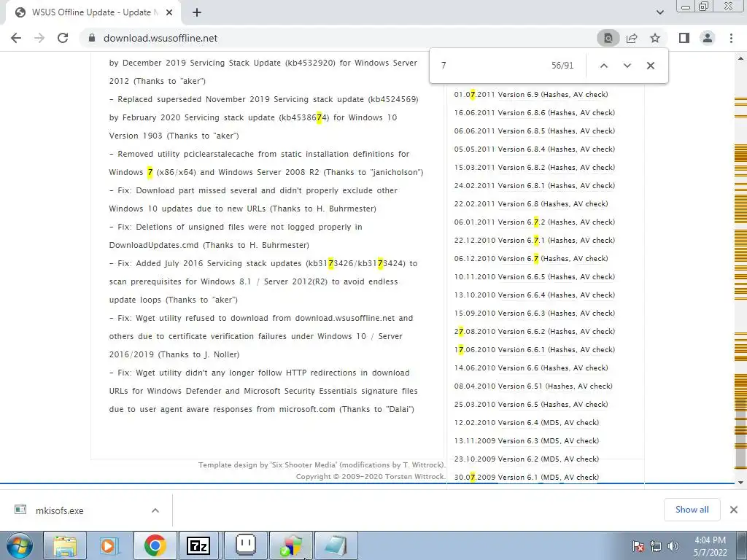Click the taskbar clock showing 4:04 PM

point(710,546)
